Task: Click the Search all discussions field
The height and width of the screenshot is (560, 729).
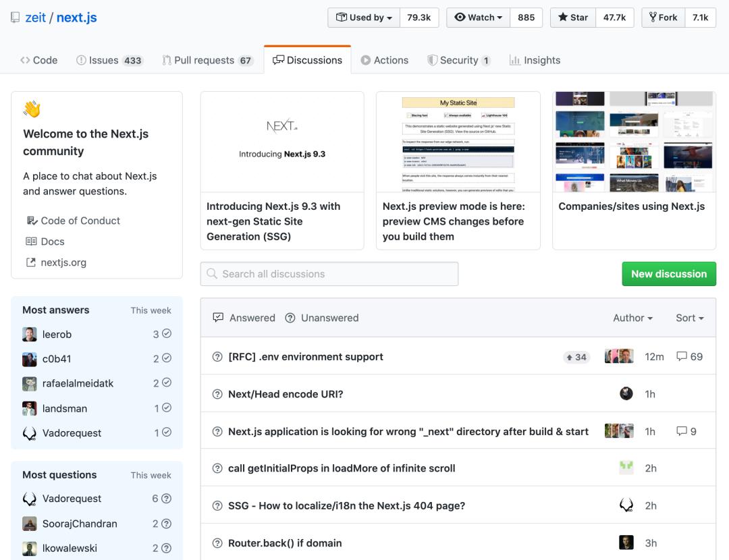Action: (x=329, y=273)
